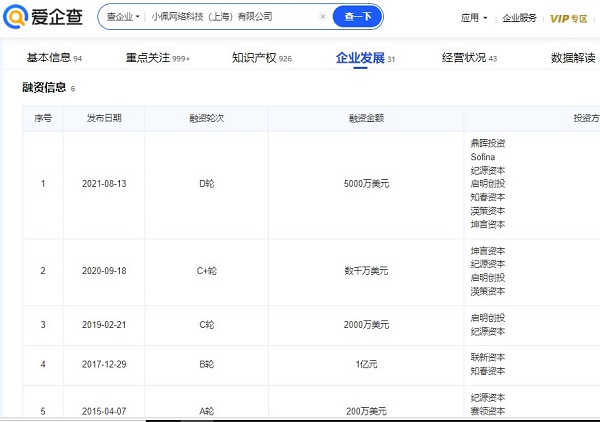Screen dimensions: 600x422
Task: Click the 融资金额 column header
Action: pyautogui.click(x=366, y=118)
